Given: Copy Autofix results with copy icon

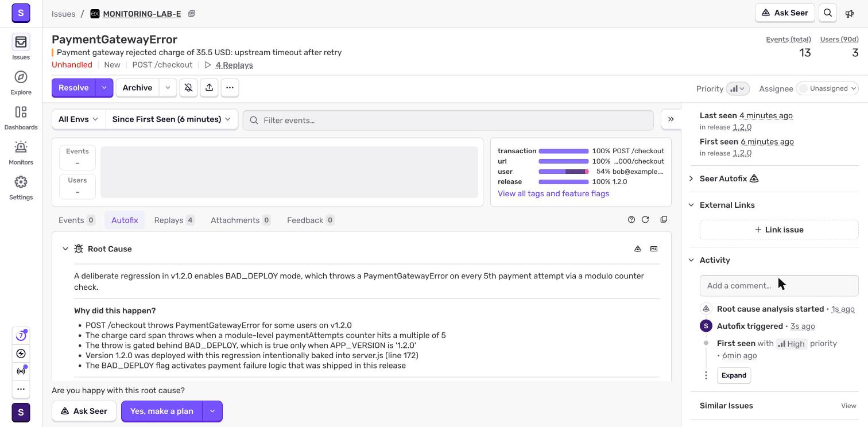Looking at the screenshot, I should tap(664, 220).
